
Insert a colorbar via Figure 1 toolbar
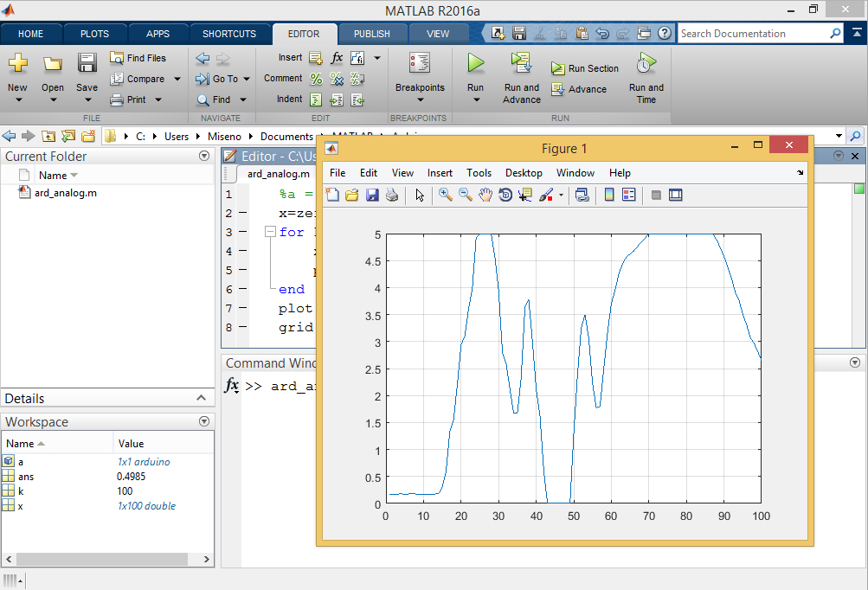[609, 195]
